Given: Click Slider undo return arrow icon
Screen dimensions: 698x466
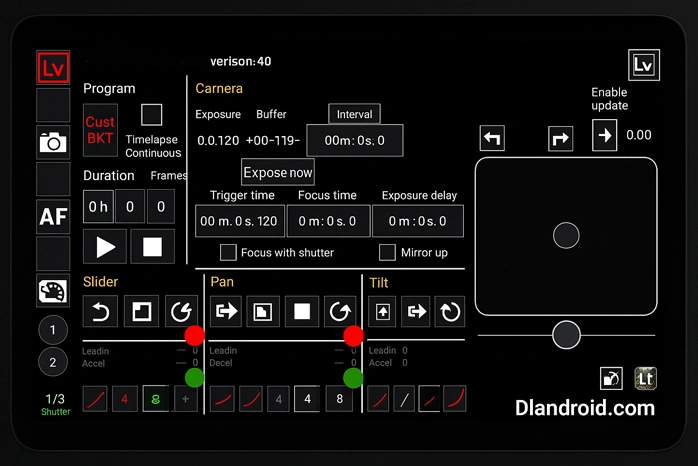Looking at the screenshot, I should pos(101,312).
